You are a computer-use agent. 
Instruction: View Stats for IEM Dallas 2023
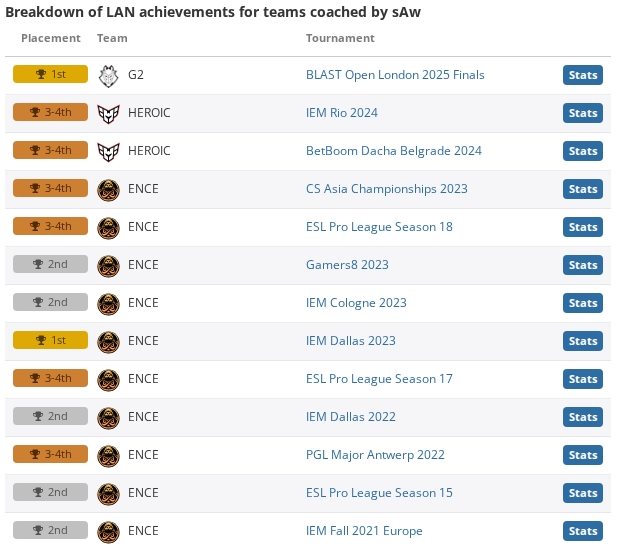(583, 341)
